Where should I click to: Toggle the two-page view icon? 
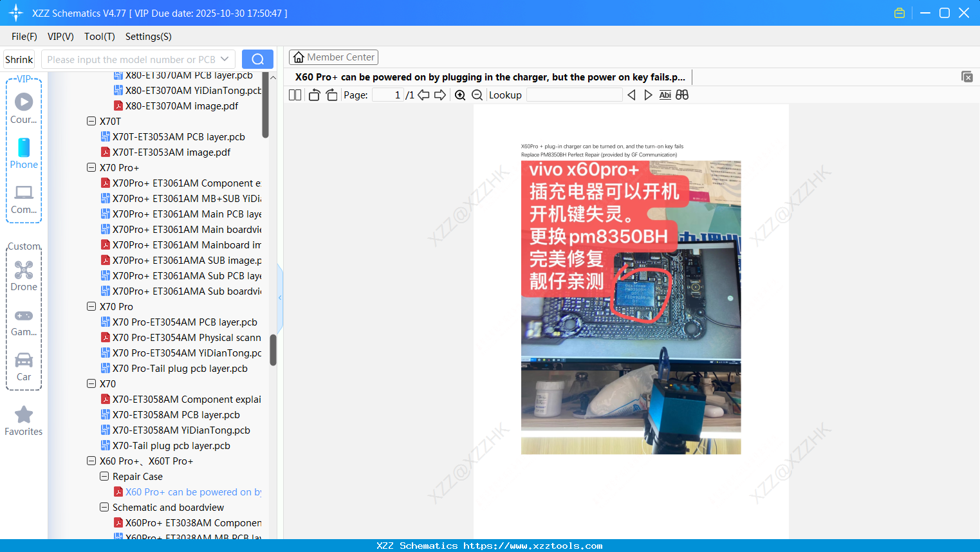[x=295, y=95]
